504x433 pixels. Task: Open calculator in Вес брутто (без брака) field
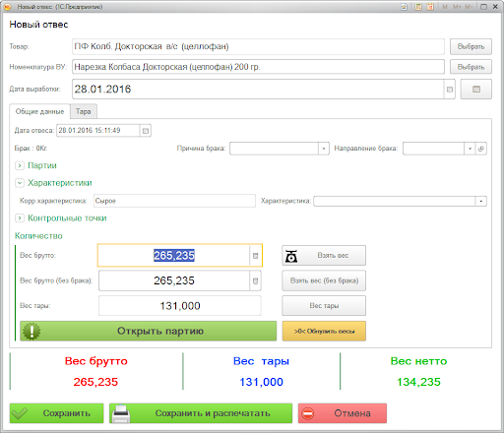255,280
